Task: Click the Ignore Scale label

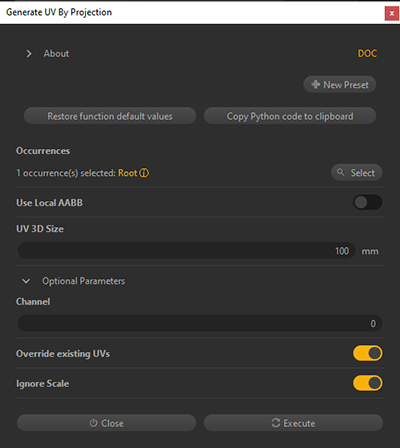Action: (43, 384)
